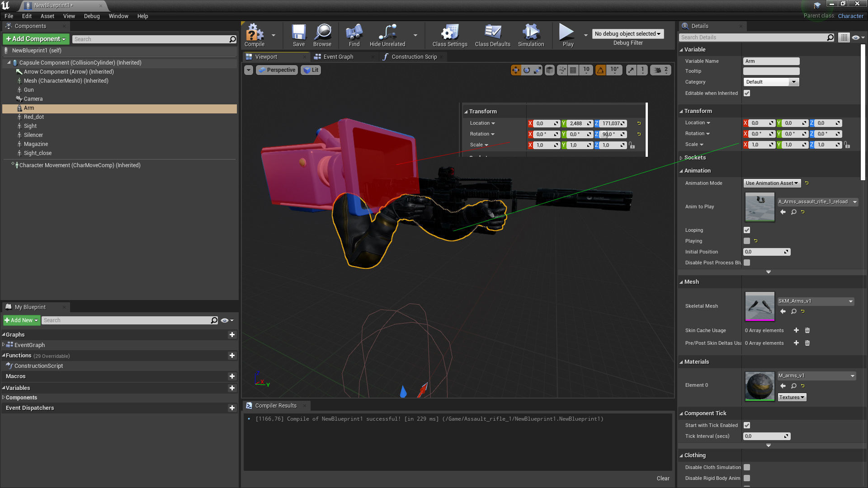
Task: Click the Compile toolbar icon
Action: coord(254,35)
